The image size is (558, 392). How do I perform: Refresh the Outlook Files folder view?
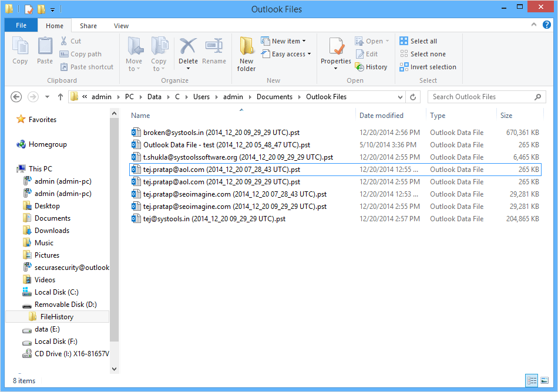[413, 97]
